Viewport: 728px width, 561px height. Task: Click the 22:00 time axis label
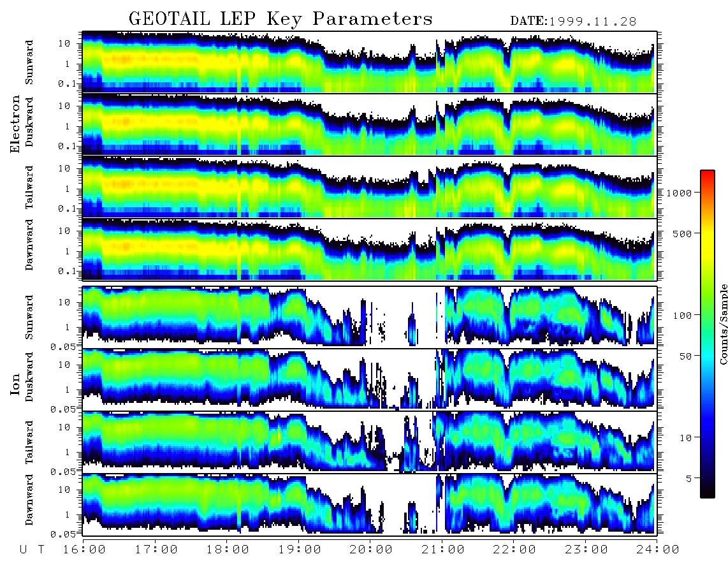click(x=515, y=550)
